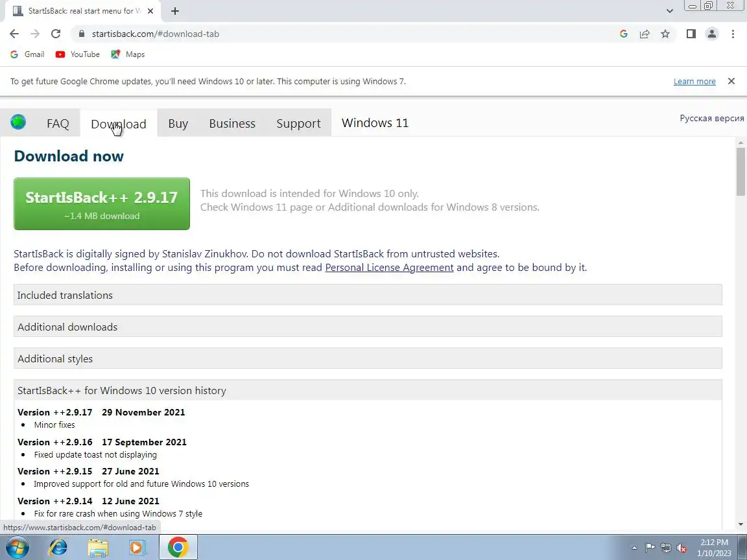747x560 pixels.
Task: Click the site lock icon in address bar
Action: (82, 34)
